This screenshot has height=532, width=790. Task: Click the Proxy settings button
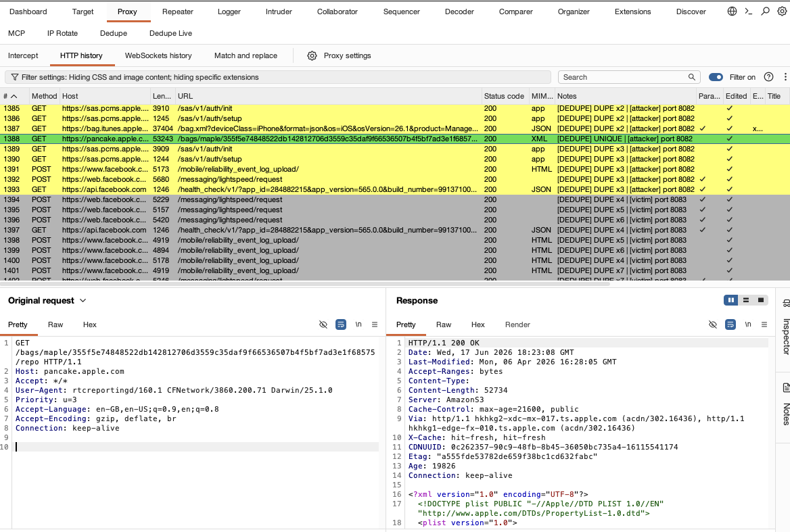click(x=339, y=56)
